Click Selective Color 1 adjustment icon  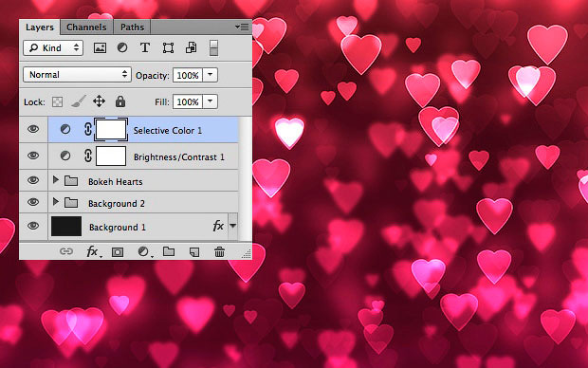65,129
